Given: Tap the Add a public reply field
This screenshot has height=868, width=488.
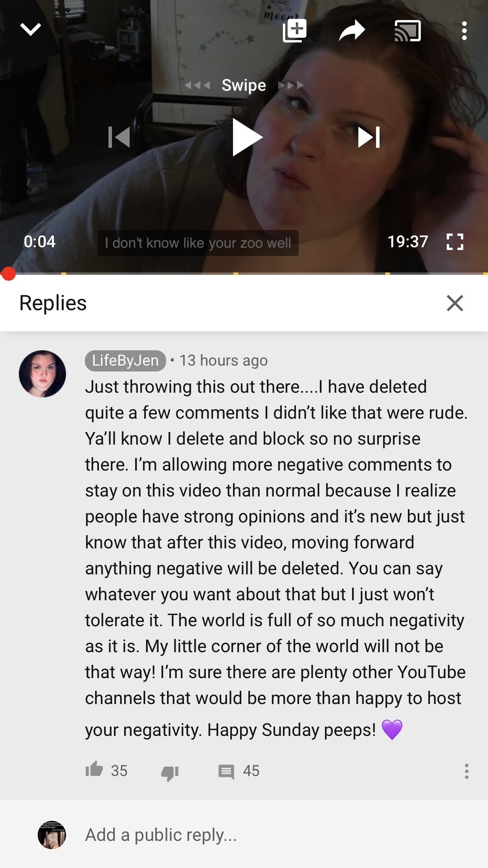Looking at the screenshot, I should tap(275, 835).
